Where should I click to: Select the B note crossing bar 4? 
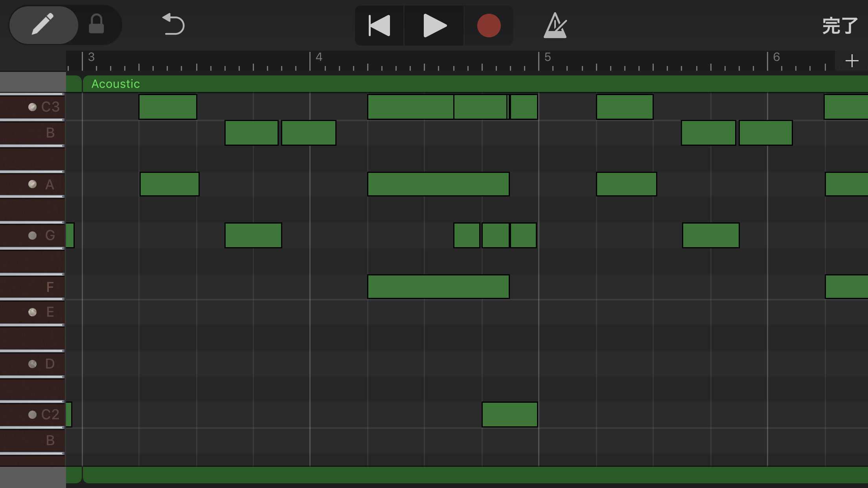(309, 133)
